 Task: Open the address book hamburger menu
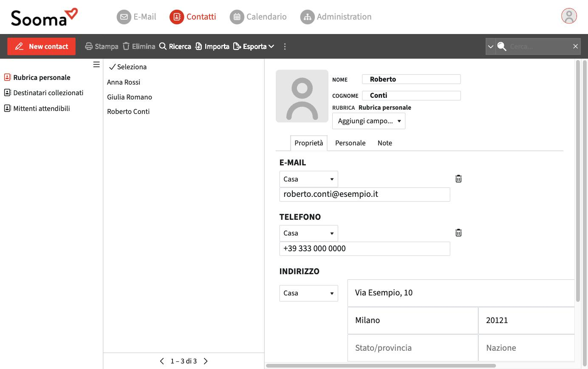96,65
